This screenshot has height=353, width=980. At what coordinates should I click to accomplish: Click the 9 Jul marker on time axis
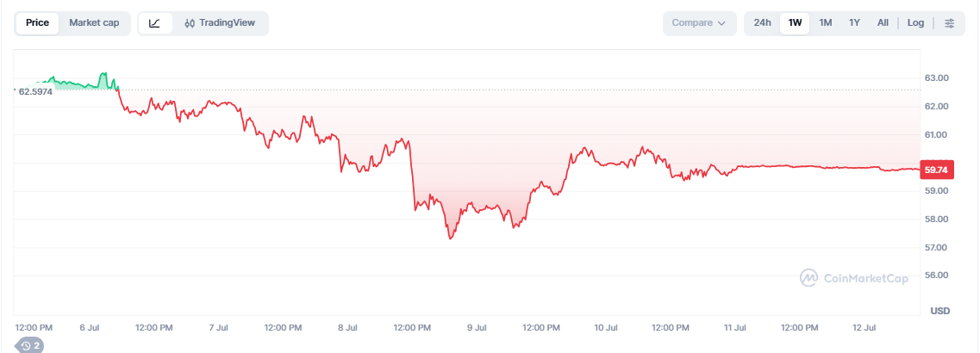coord(477,327)
